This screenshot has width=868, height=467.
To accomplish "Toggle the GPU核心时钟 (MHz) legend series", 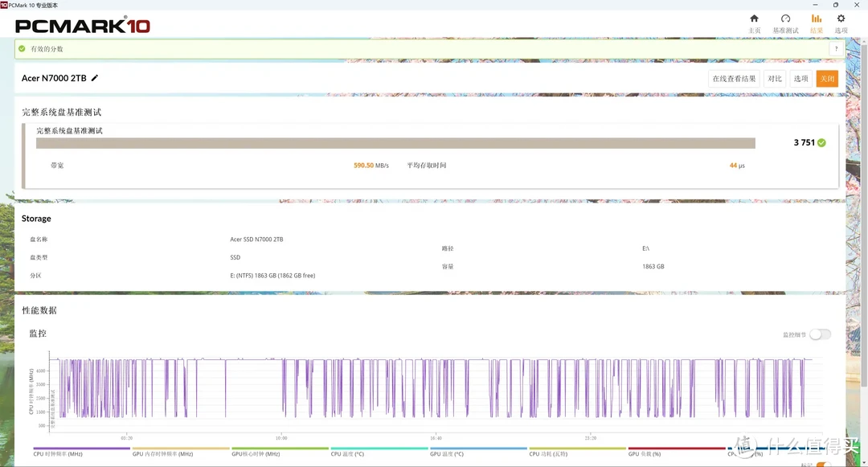I will pos(280,452).
